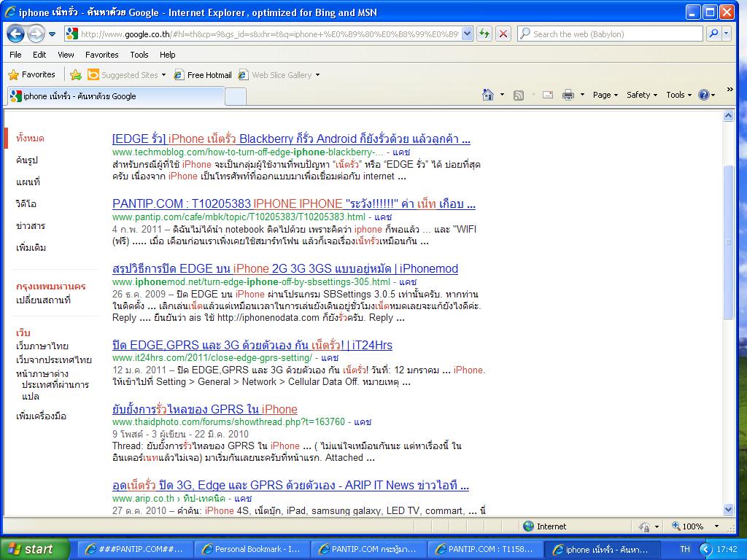
Task: Click แคช cached link for techmoblog result
Action: pos(401,152)
